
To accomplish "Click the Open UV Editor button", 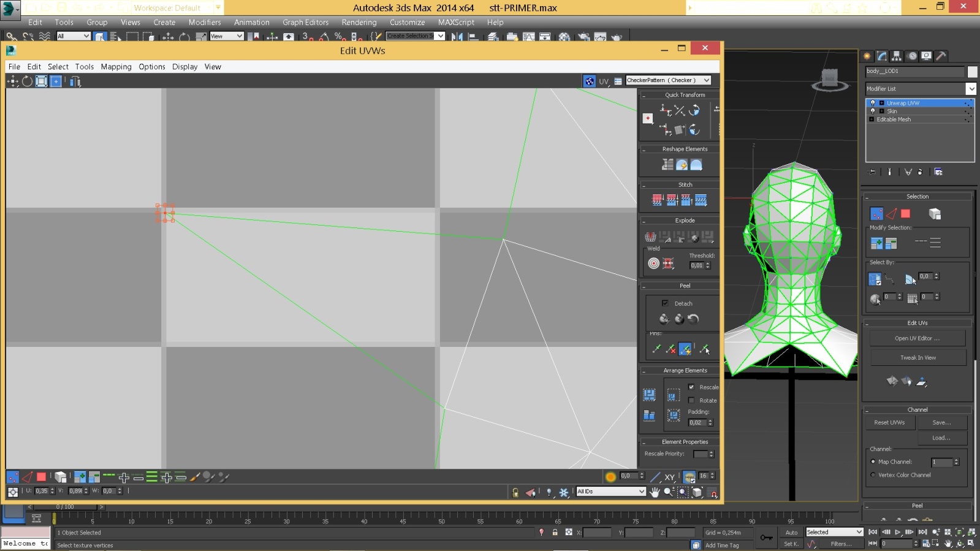I will click(x=917, y=338).
